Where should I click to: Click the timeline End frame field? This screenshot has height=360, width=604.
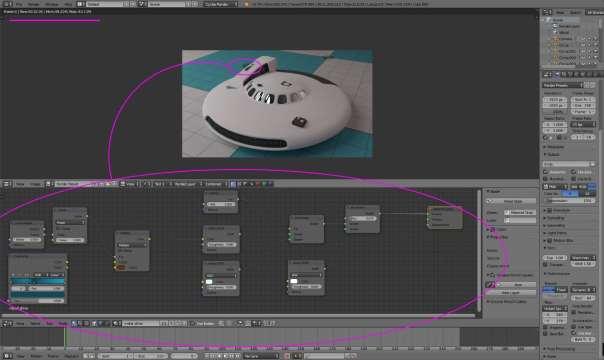point(152,356)
